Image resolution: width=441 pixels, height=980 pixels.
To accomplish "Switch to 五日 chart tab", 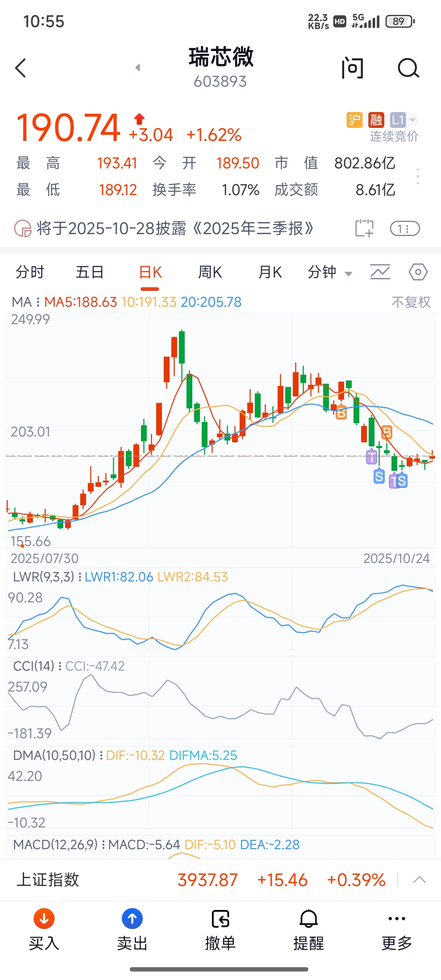I will [x=90, y=272].
